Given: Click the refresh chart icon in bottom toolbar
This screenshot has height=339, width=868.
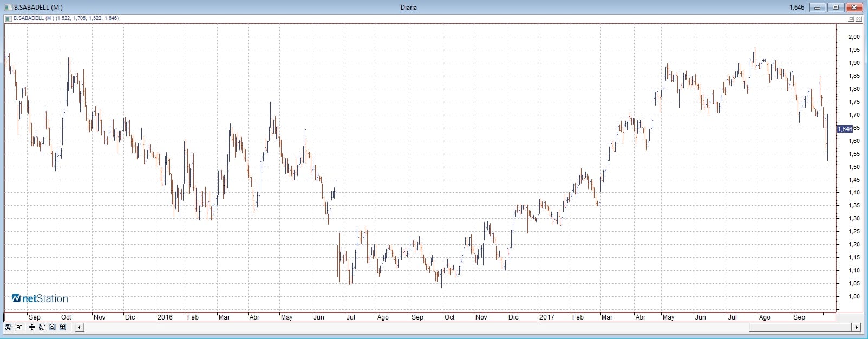Looking at the screenshot, I should [x=8, y=327].
